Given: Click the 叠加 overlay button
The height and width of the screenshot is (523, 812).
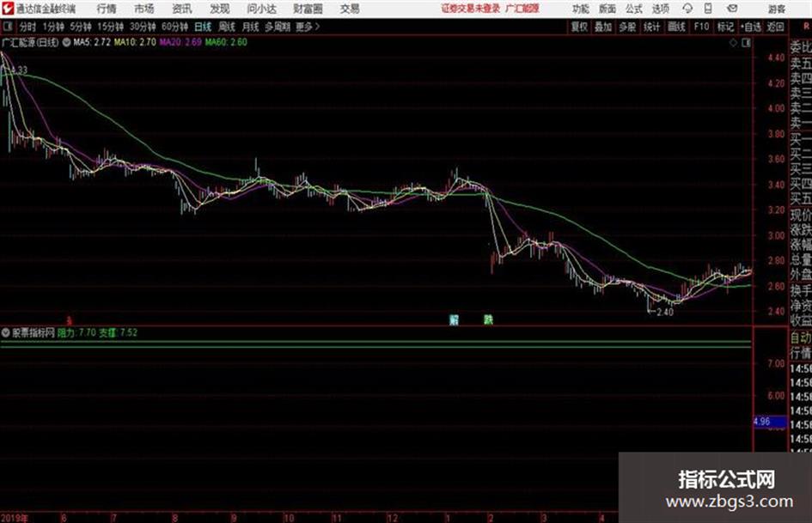Looking at the screenshot, I should [603, 27].
